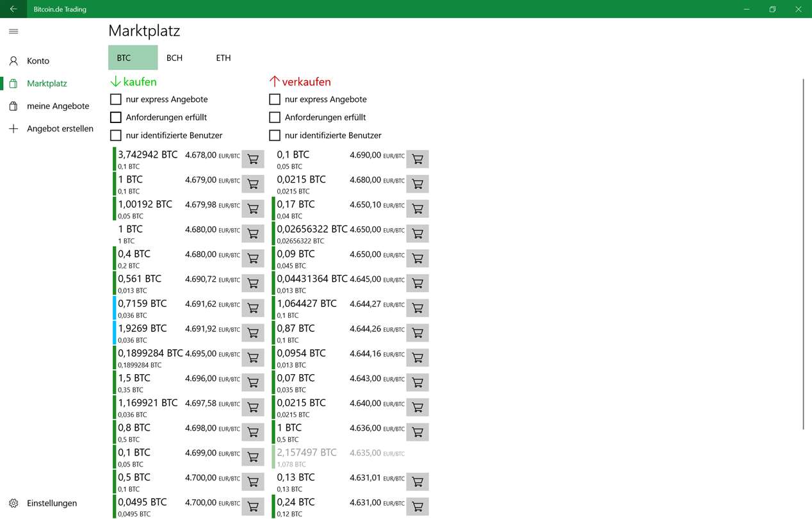This screenshot has width=812, height=519.
Task: Click cart for 1,9269 BTC buy offer
Action: click(x=253, y=333)
